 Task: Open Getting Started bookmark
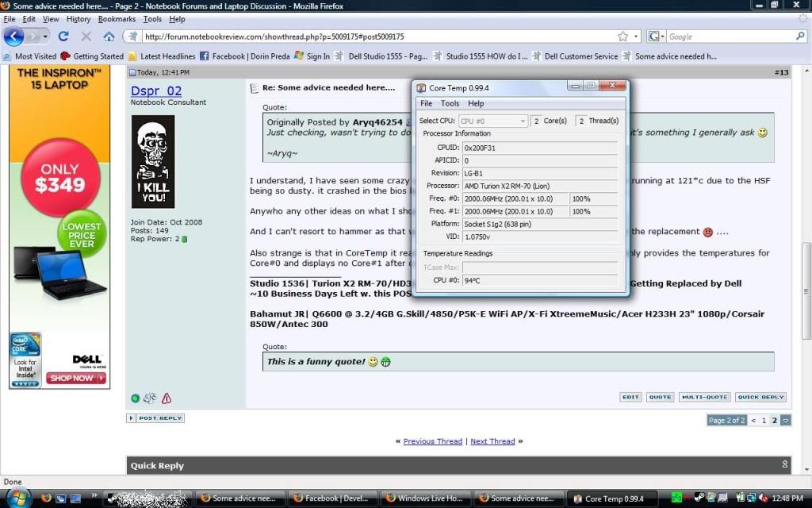tap(92, 56)
